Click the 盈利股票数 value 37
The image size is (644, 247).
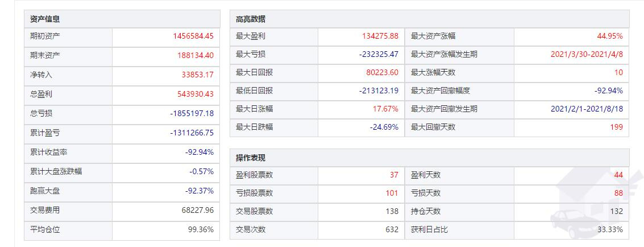[394, 175]
